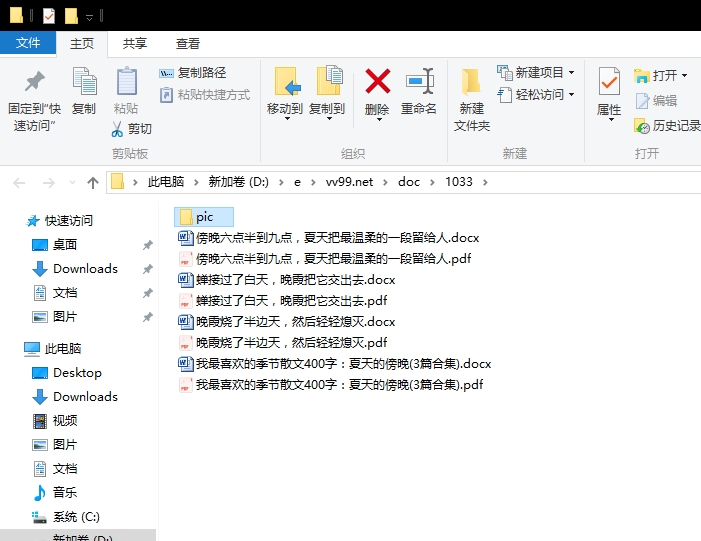Click the History (历史记录) icon
This screenshot has height=541, width=701.
[642, 126]
